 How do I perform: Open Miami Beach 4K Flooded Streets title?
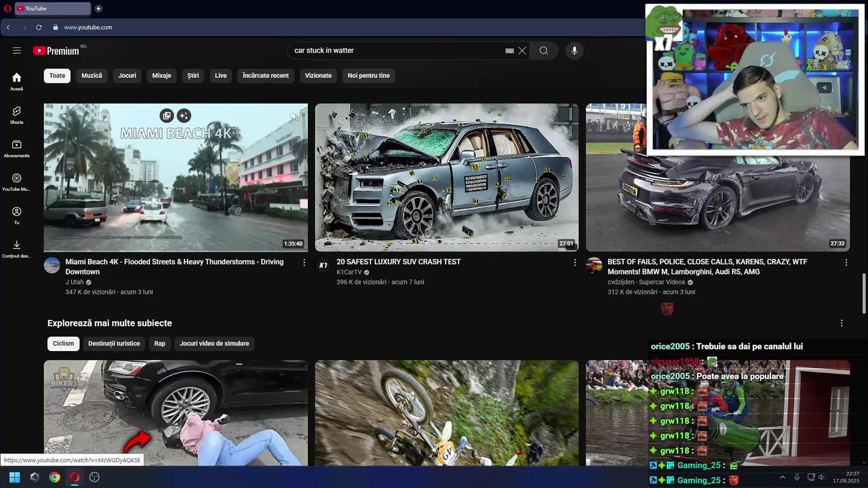click(175, 266)
